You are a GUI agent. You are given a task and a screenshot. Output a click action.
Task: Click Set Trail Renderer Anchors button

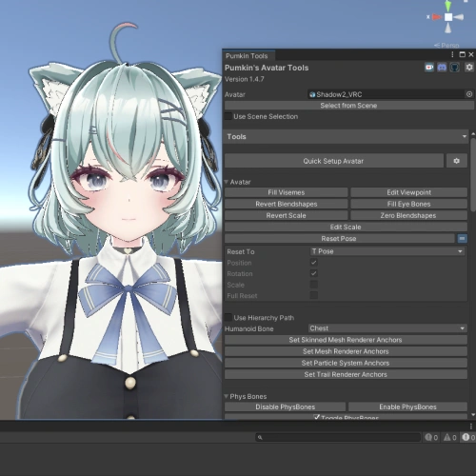tap(346, 374)
